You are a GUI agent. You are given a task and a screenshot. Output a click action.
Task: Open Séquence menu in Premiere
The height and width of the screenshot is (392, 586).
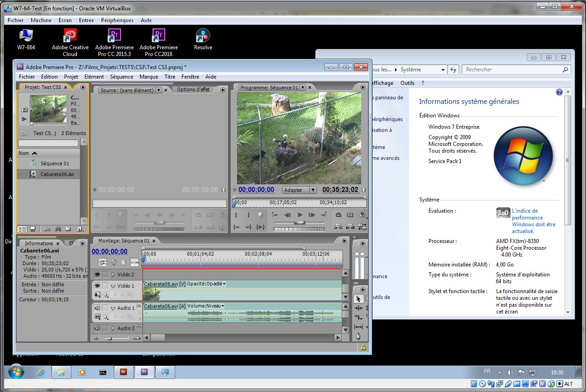click(x=121, y=77)
